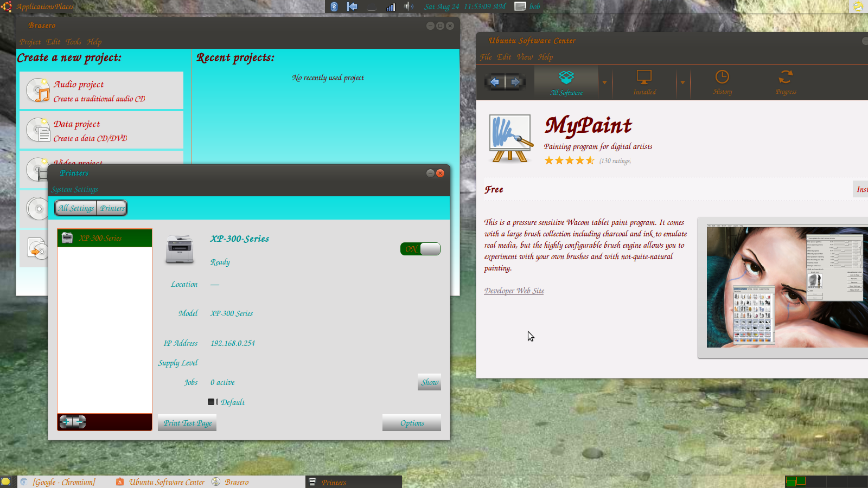Click System Settings menu in Printers window
Screen dimensions: 868x488
coord(75,189)
